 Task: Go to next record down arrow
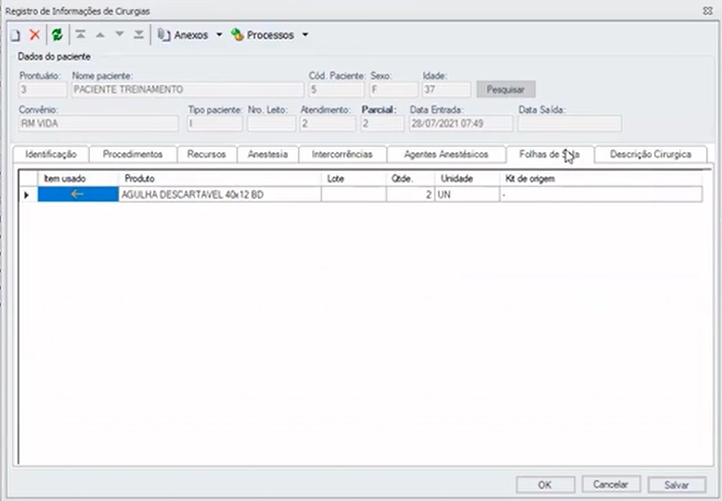[119, 35]
